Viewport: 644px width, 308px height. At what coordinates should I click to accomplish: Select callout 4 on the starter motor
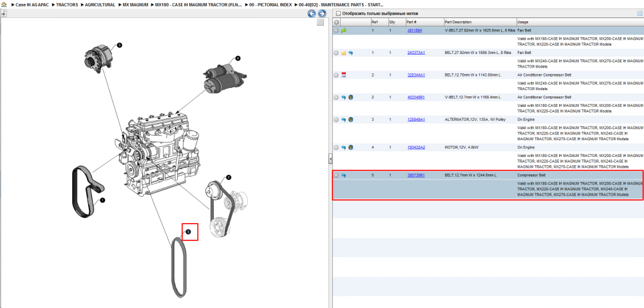(x=238, y=59)
